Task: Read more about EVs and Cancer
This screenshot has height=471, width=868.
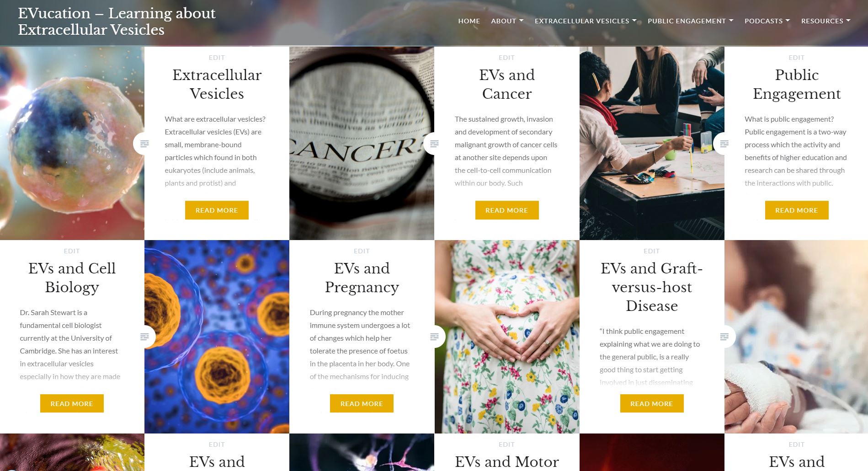Action: [x=506, y=210]
